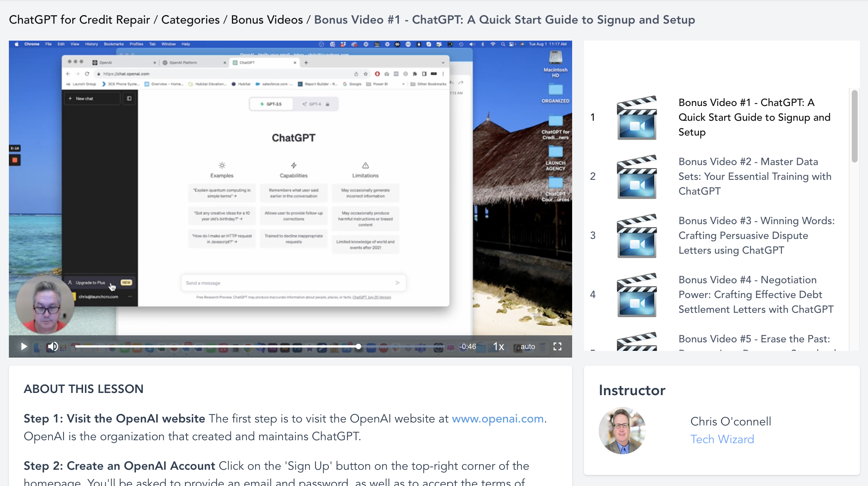Select Bonus Video #3 Winning Words title
Screen dimensions: 868x486
coord(756,235)
